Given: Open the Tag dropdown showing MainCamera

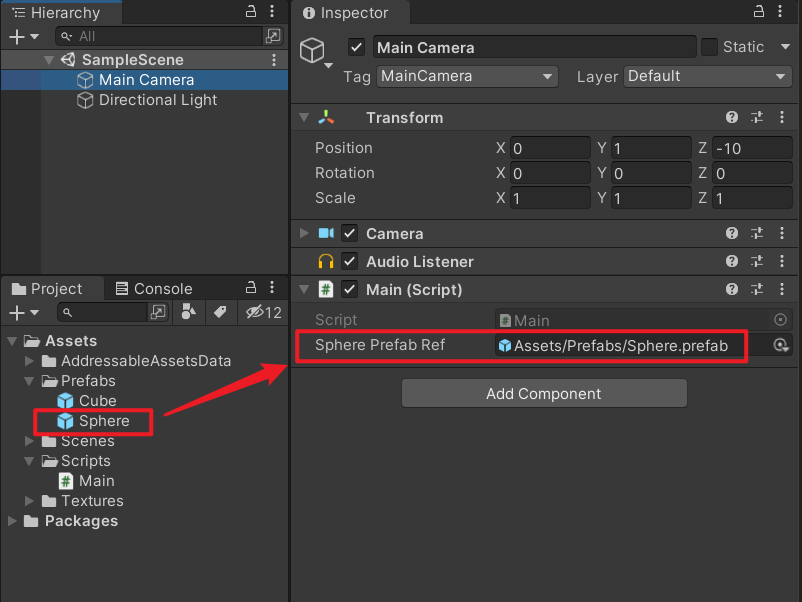Looking at the screenshot, I should (x=466, y=76).
